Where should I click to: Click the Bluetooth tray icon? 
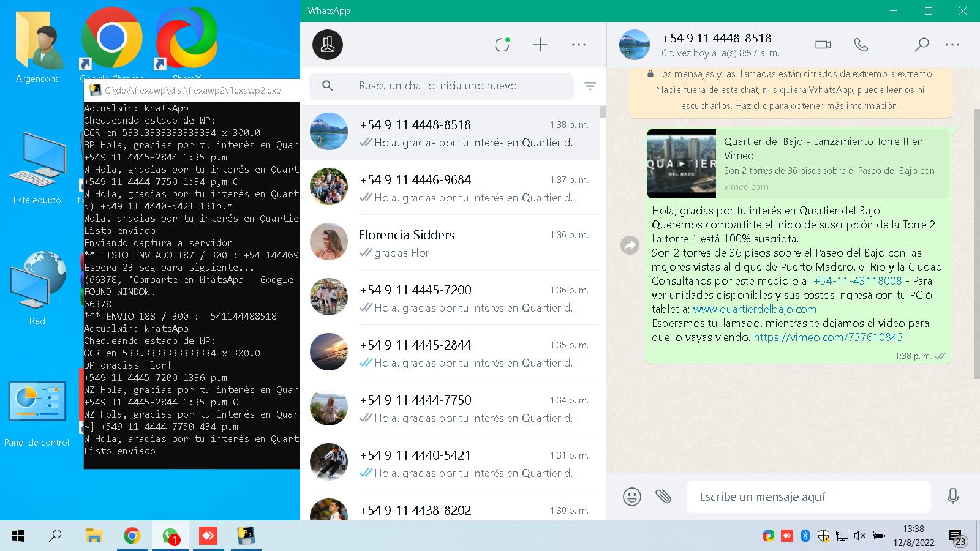click(805, 536)
